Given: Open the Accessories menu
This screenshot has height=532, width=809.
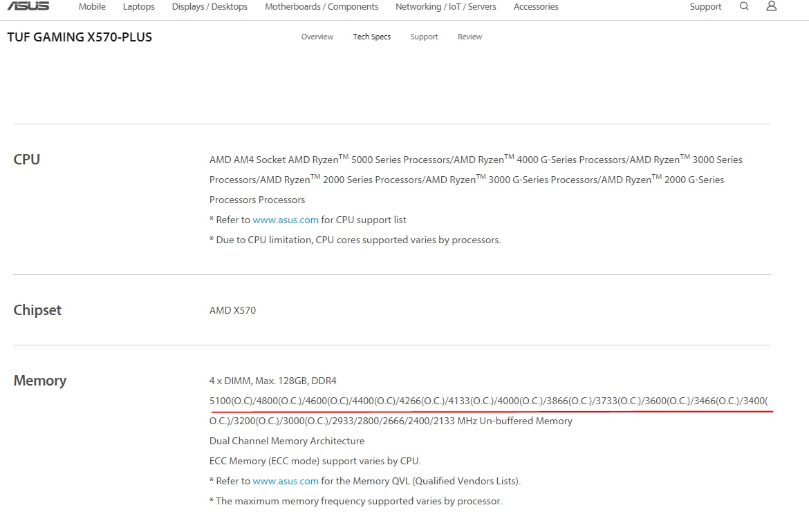Looking at the screenshot, I should [536, 7].
